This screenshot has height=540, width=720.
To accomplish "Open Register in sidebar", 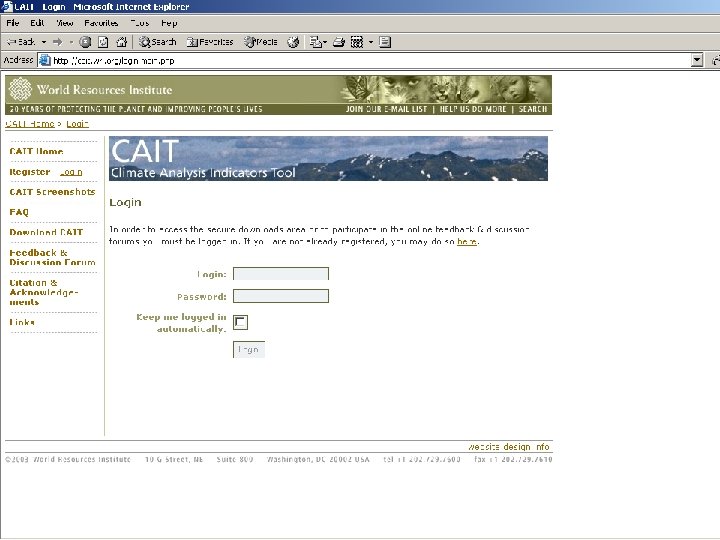I will [x=30, y=172].
